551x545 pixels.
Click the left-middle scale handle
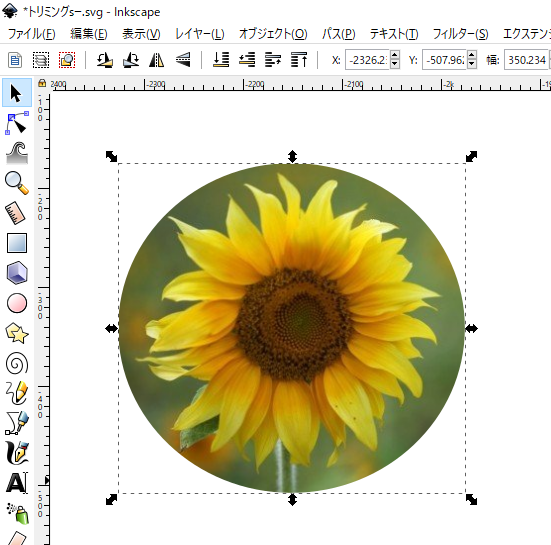[111, 329]
